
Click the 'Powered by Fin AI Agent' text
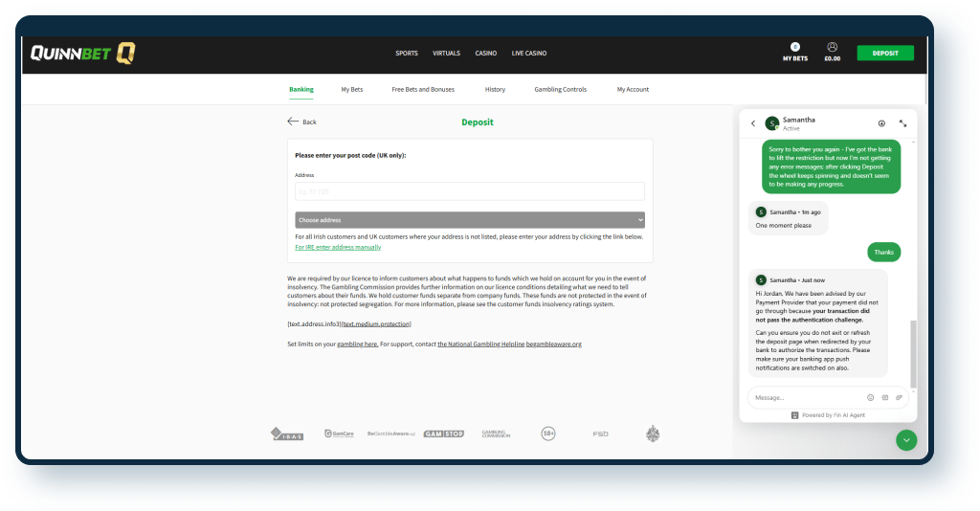click(834, 414)
